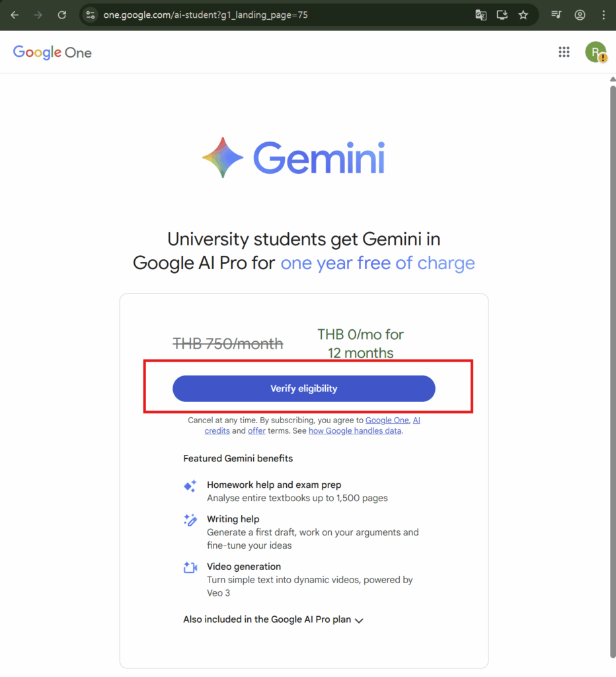
Task: Open the site information icon
Action: pyautogui.click(x=91, y=15)
